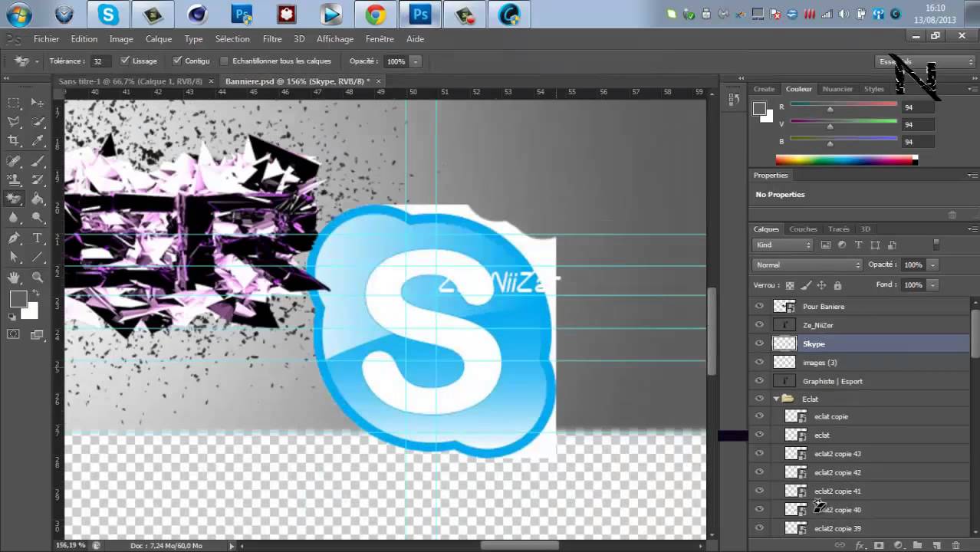Select the Quick Selection tool

[x=37, y=121]
